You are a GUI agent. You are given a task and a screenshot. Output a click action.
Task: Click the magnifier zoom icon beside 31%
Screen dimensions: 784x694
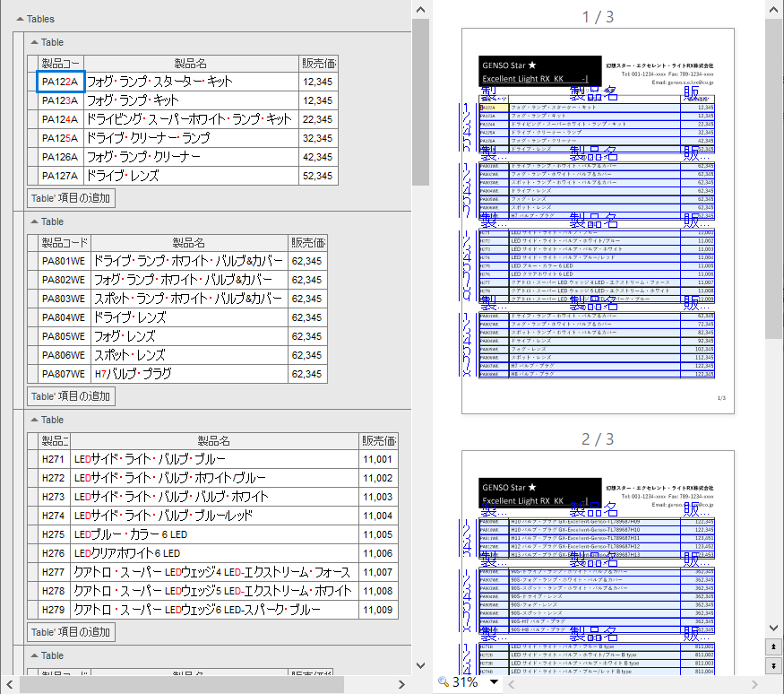tap(443, 681)
